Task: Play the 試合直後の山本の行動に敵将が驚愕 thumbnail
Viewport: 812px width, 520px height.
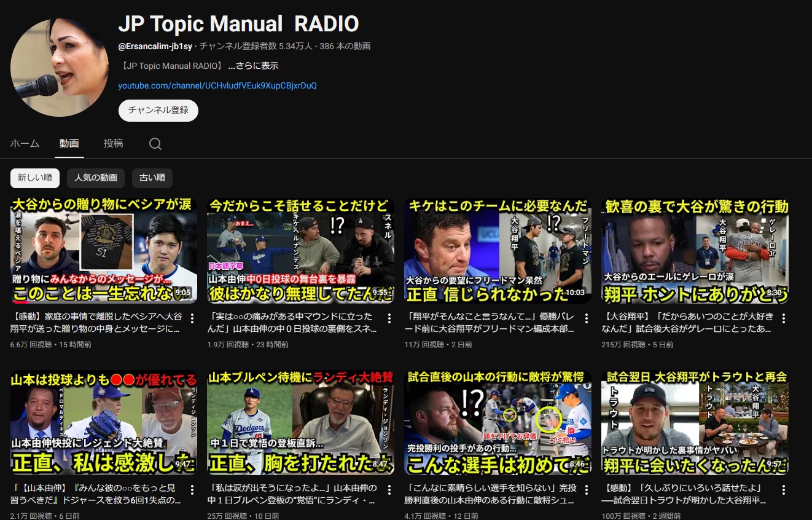Action: [498, 422]
